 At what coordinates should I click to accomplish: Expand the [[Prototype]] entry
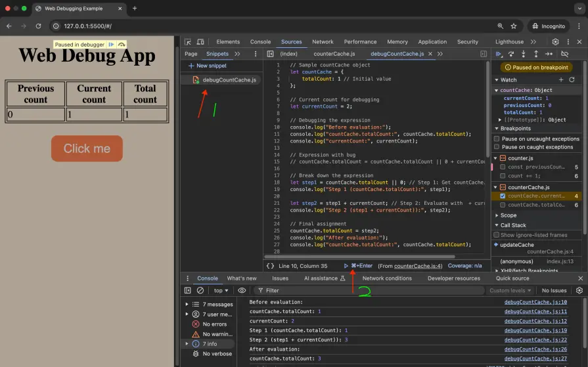(x=499, y=120)
